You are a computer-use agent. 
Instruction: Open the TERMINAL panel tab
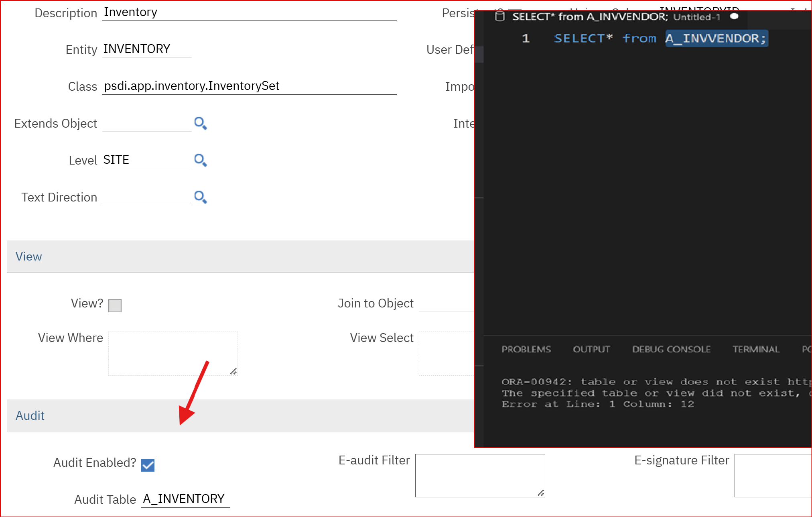coord(756,349)
